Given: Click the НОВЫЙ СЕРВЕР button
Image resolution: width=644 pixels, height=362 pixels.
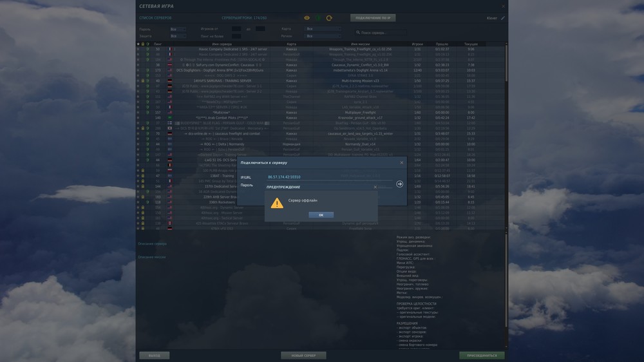Looking at the screenshot, I should tap(303, 356).
